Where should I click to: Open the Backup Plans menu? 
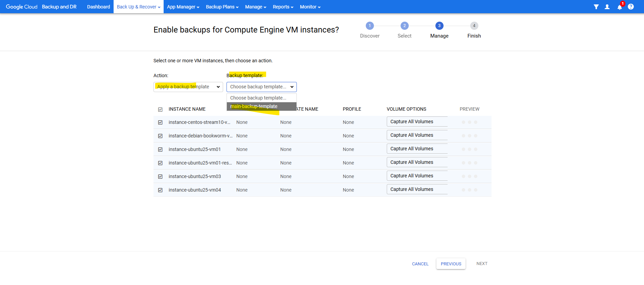coord(222,7)
